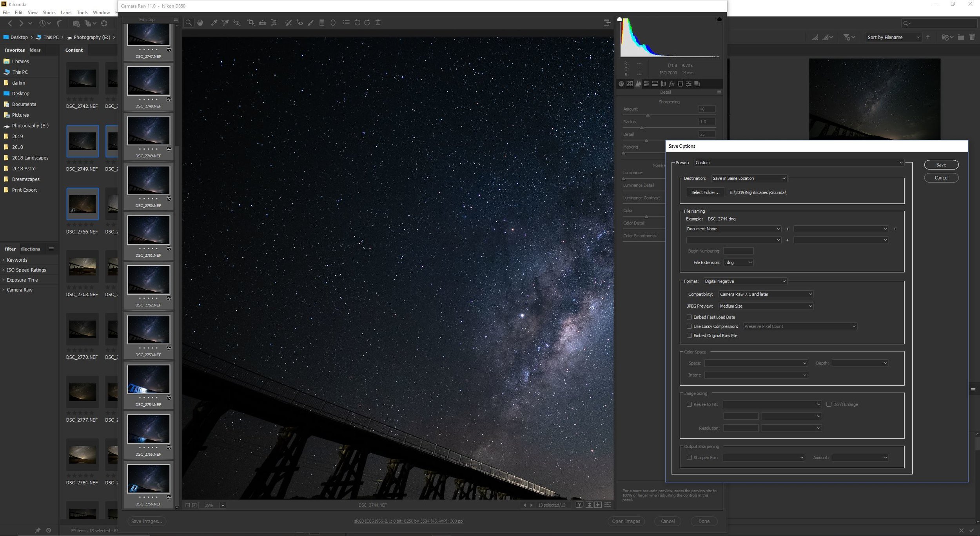Select the Spot Removal tool
This screenshot has width=980, height=536.
(x=288, y=23)
